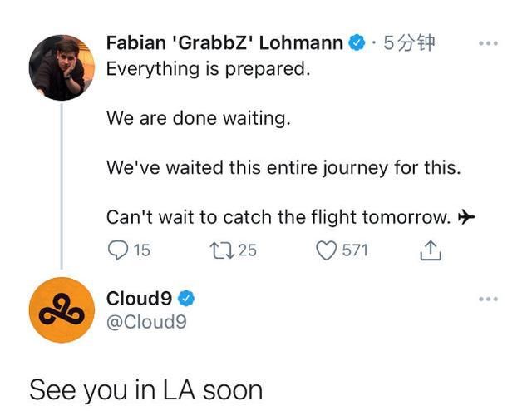Open Fabian GrabbZ Lohmann's profile photo
Viewport: 532px width, 411px height.
(x=62, y=67)
